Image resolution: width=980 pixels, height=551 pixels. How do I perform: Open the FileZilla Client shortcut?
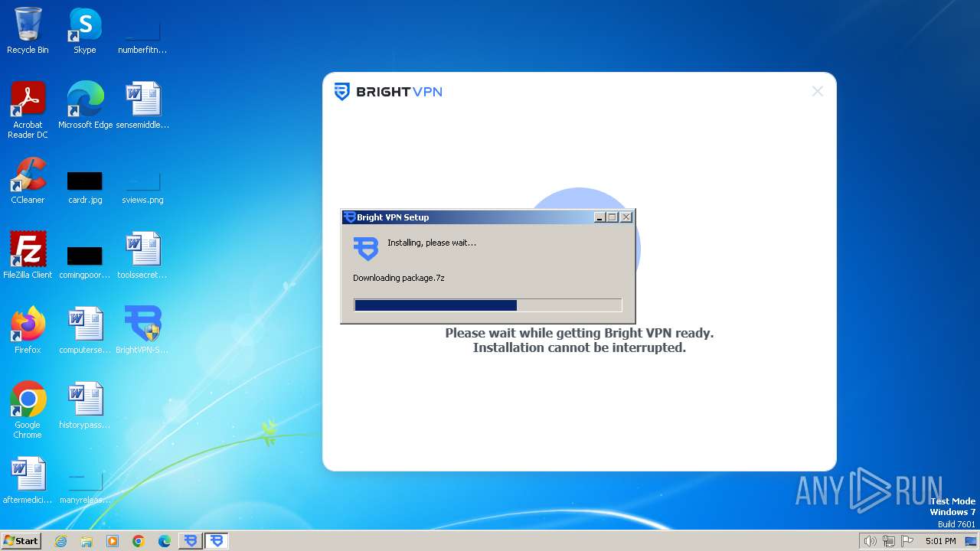coord(28,256)
